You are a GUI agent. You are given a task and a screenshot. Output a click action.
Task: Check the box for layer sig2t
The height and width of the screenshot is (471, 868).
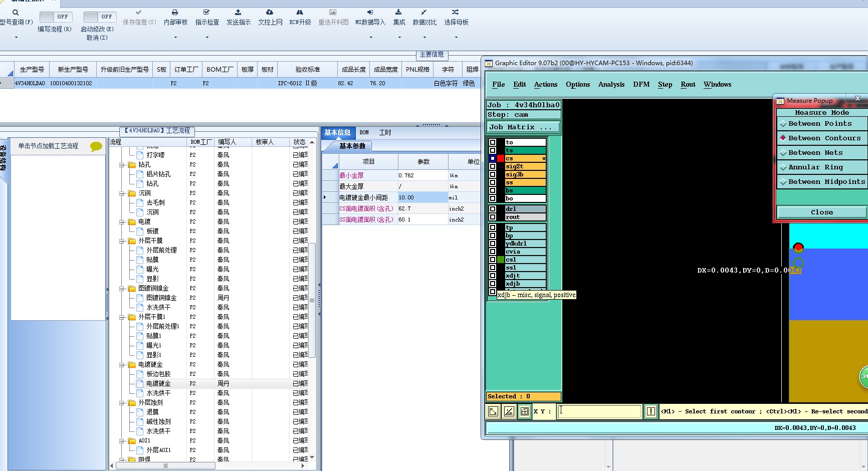(493, 166)
